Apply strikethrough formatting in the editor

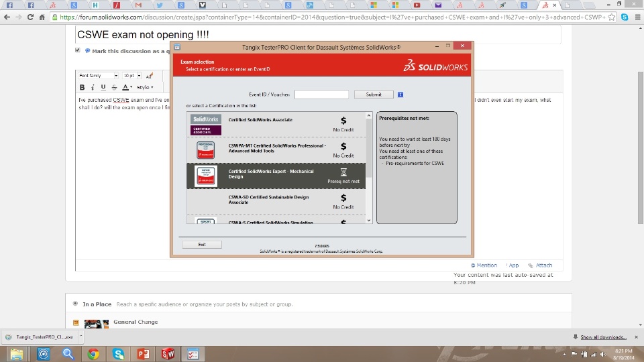(x=114, y=87)
